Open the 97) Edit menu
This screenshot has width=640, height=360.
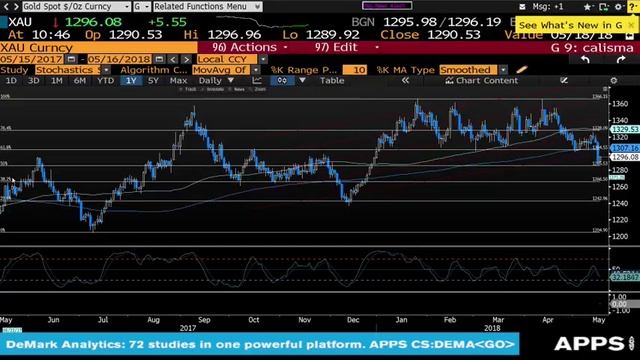point(347,47)
